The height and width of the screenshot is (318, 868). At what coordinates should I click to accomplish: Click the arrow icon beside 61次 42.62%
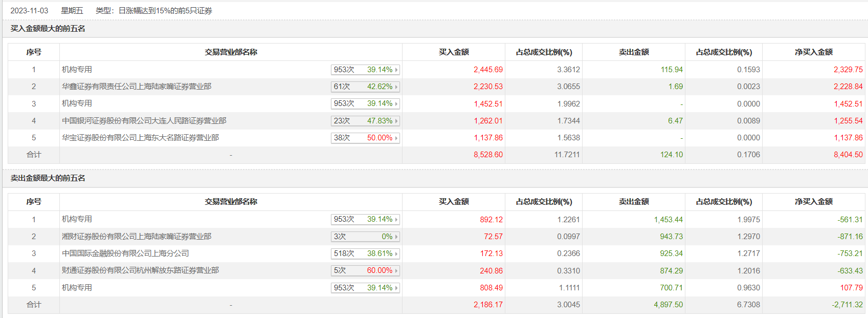pyautogui.click(x=396, y=87)
